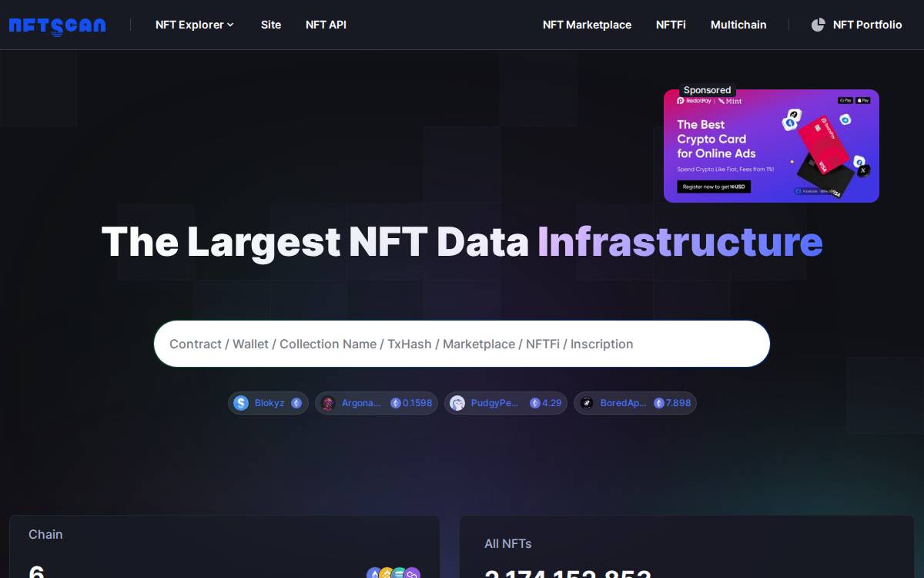Open the PudgyPe... collection chip

click(x=506, y=403)
